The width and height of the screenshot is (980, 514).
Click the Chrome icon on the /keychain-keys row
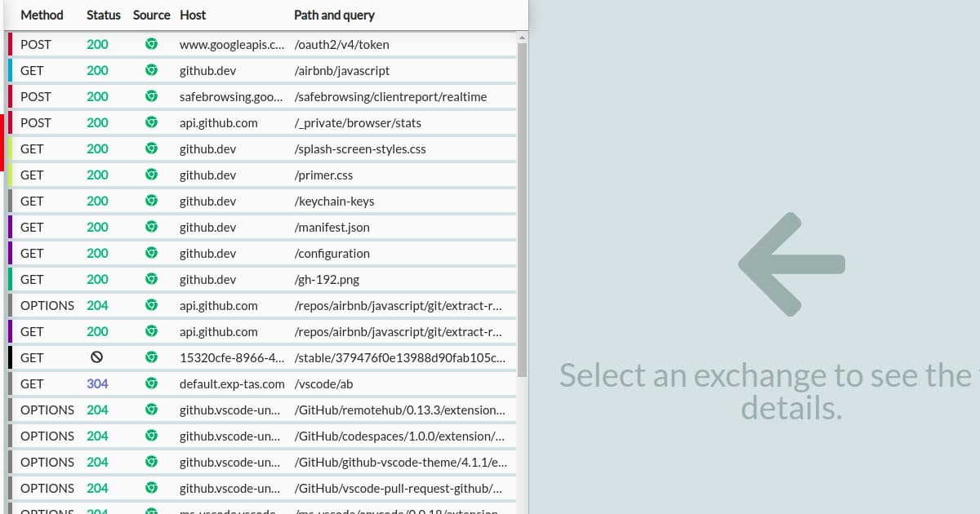(151, 201)
